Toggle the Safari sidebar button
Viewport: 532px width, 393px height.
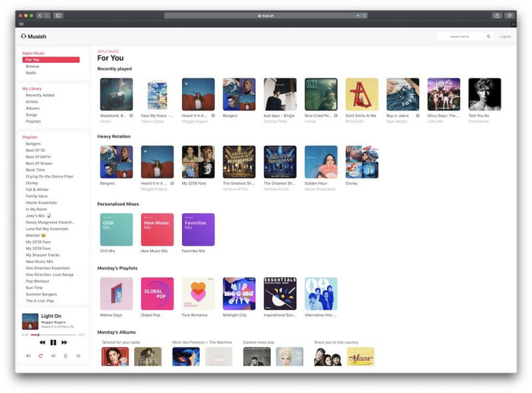pos(58,16)
